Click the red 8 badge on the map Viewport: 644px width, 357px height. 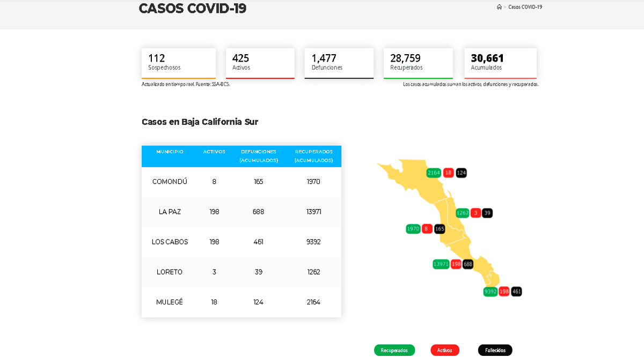[x=426, y=229]
